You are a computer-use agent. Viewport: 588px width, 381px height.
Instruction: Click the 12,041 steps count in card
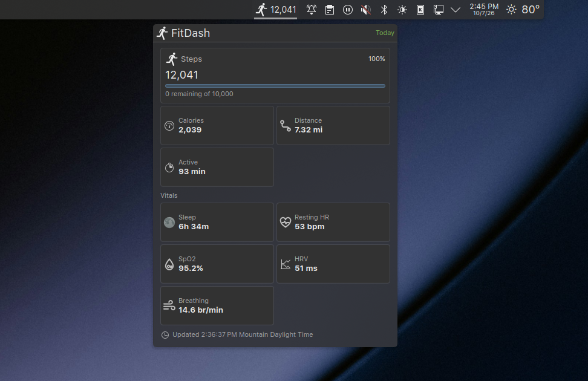click(181, 75)
